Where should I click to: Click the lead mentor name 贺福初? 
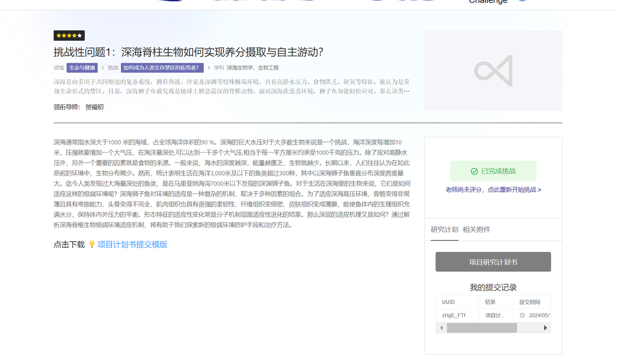95,107
